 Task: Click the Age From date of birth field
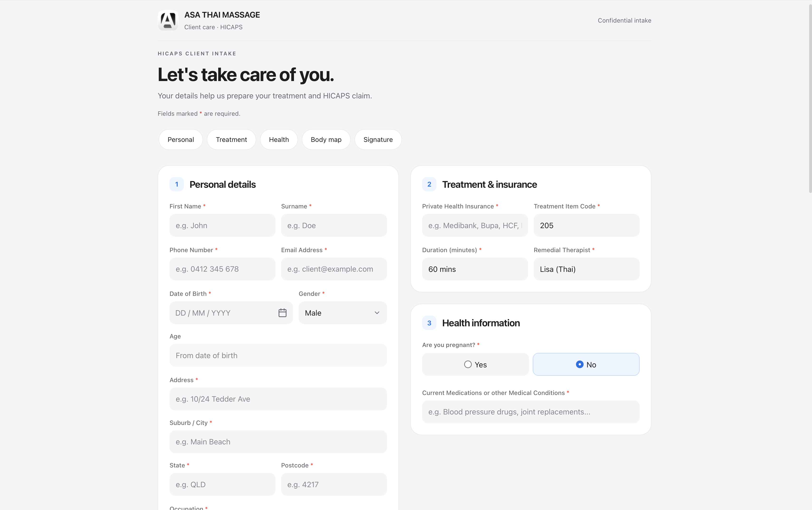point(278,355)
